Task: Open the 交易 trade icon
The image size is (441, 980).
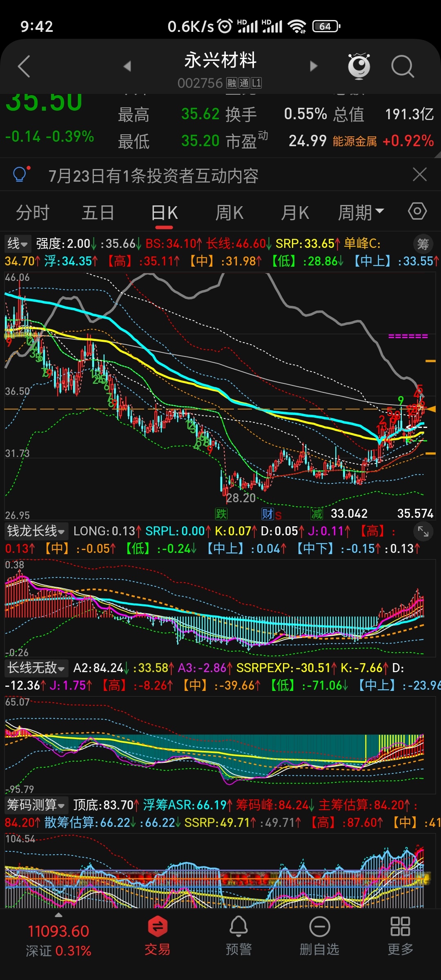Action: [x=158, y=936]
